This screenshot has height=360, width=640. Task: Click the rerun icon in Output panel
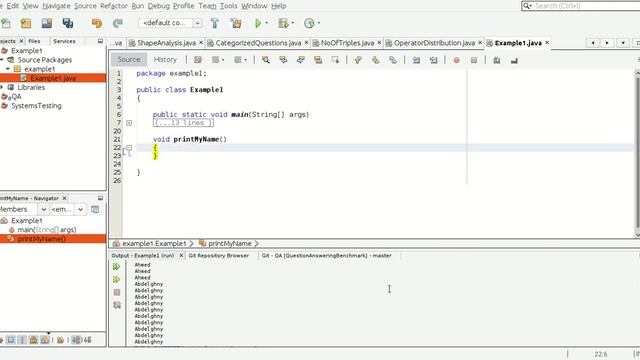pyautogui.click(x=117, y=267)
